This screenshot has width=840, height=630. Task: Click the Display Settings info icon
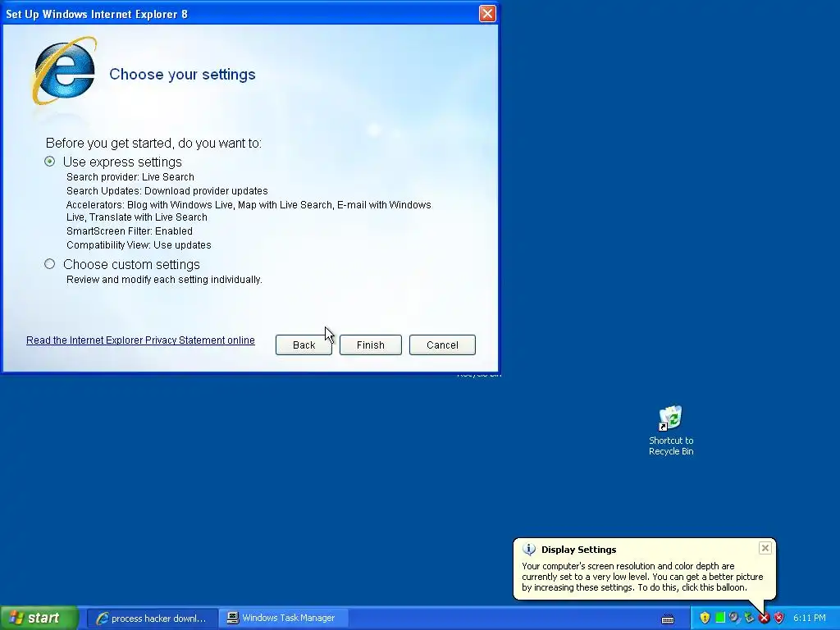coord(529,550)
